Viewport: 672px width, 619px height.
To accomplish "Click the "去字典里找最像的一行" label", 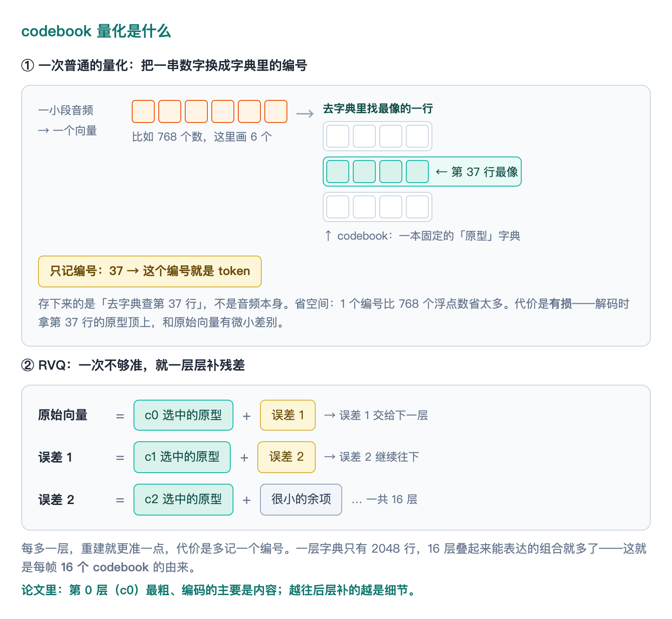I will [x=378, y=108].
